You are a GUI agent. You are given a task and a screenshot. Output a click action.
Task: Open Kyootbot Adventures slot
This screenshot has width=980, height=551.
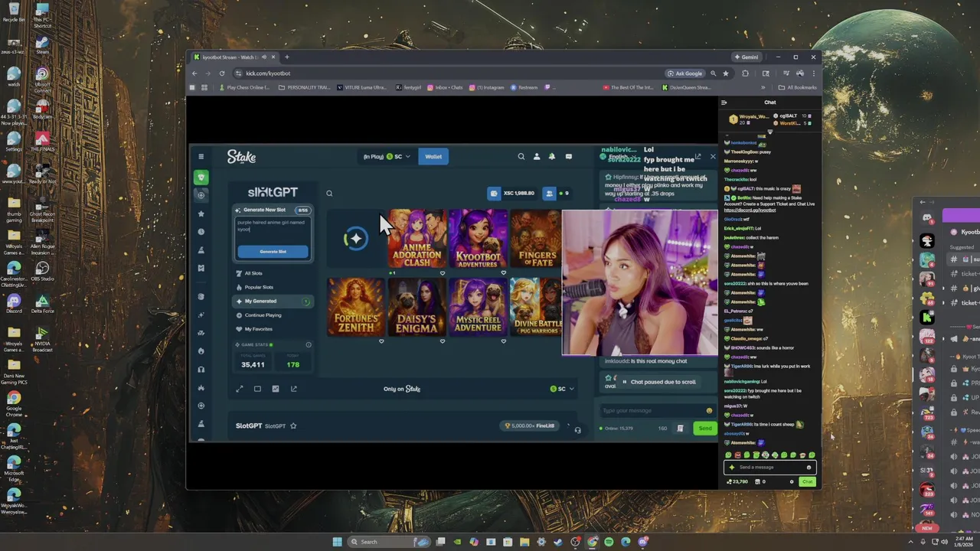478,238
